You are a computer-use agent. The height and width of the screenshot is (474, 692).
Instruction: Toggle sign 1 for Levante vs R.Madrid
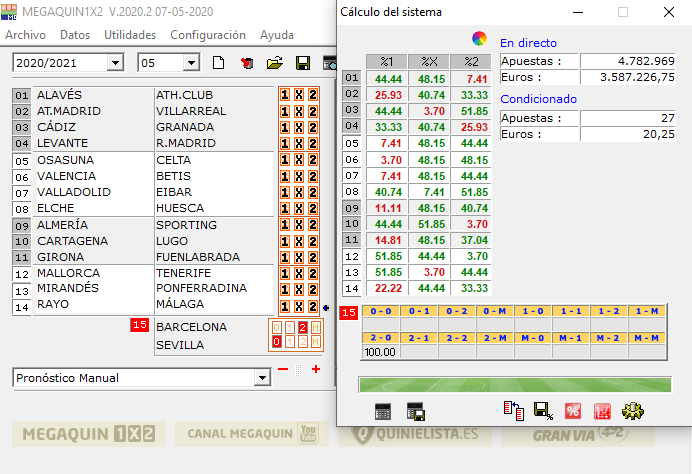[x=285, y=143]
